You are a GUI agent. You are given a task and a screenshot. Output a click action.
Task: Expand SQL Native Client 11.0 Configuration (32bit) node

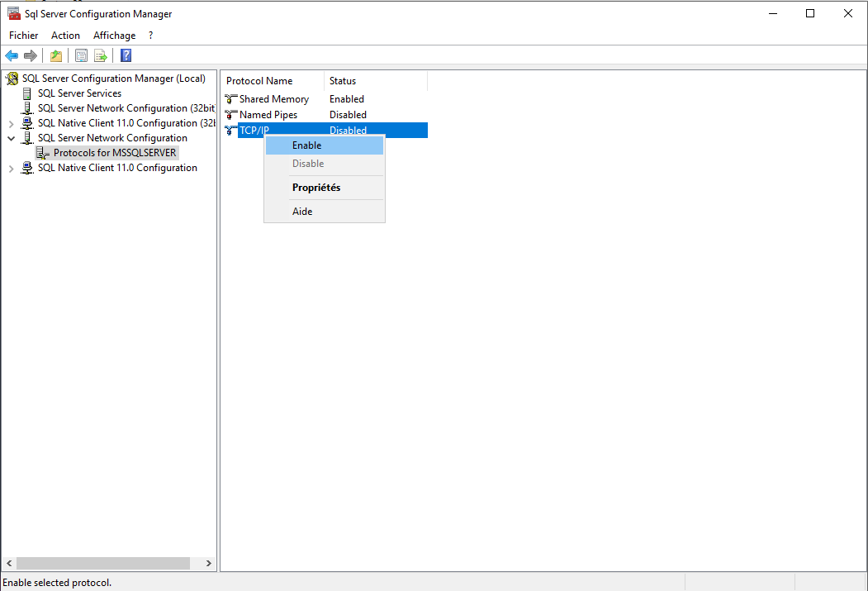[11, 124]
